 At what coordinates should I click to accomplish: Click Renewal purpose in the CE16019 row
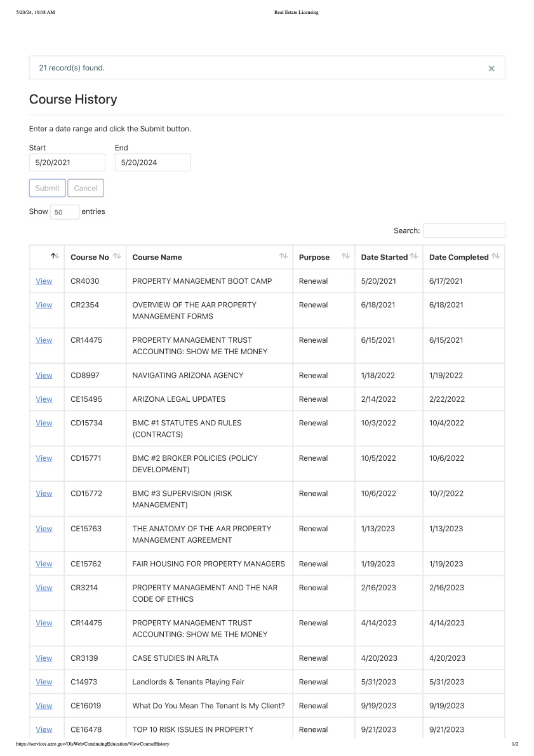[x=314, y=706]
